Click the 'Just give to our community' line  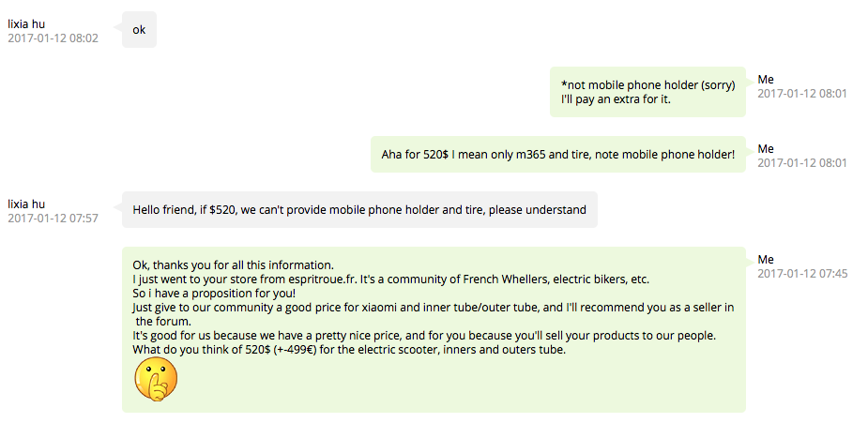tap(434, 308)
